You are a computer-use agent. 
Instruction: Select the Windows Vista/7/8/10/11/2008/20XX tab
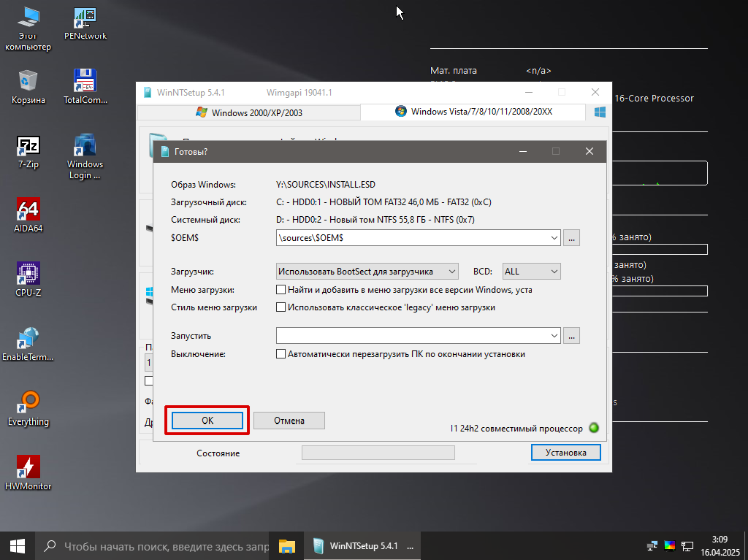[473, 112]
